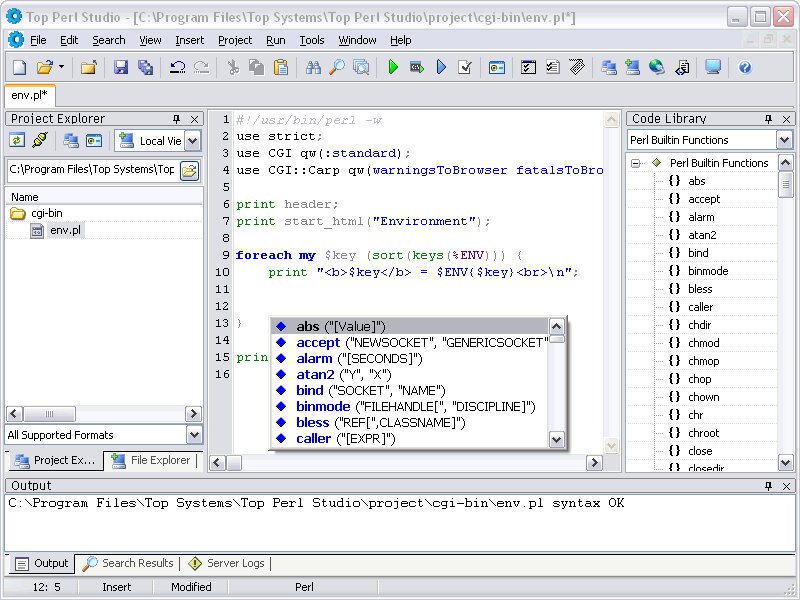Select chroot in Code Library

[704, 433]
